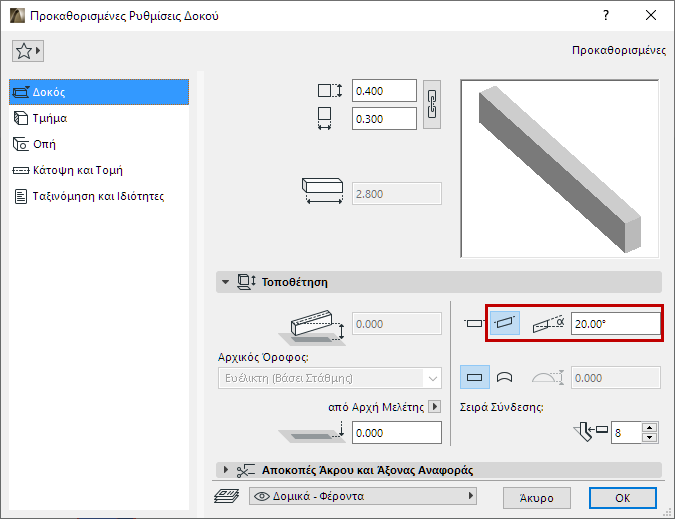Click the 3D beam preview
This screenshot has height=519, width=675.
[x=559, y=169]
